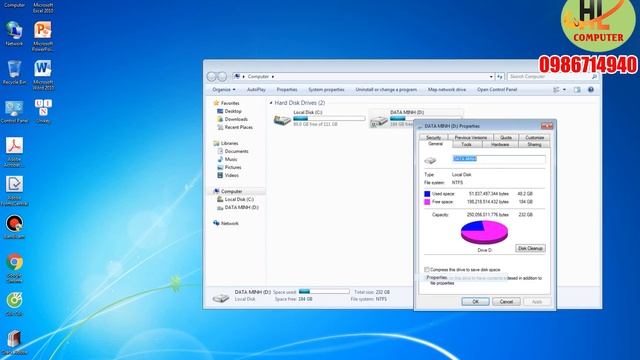Select Music under Libraries
This screenshot has height=360, width=640.
pyautogui.click(x=227, y=159)
